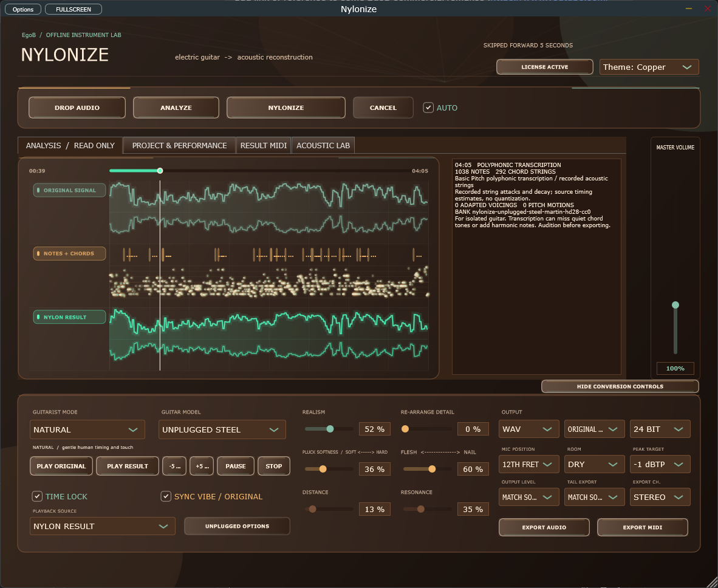
Task: Open the PROJECT & PERFORMANCE tab
Action: [x=180, y=145]
